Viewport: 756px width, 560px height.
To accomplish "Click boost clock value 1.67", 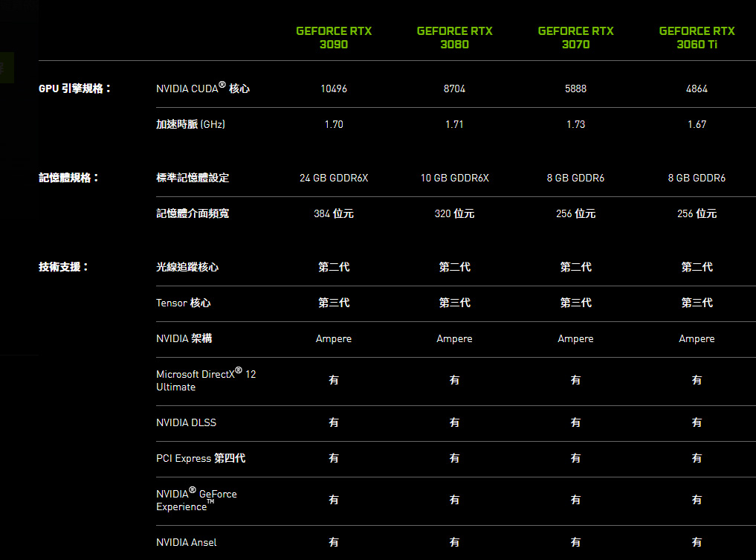I will [x=697, y=124].
